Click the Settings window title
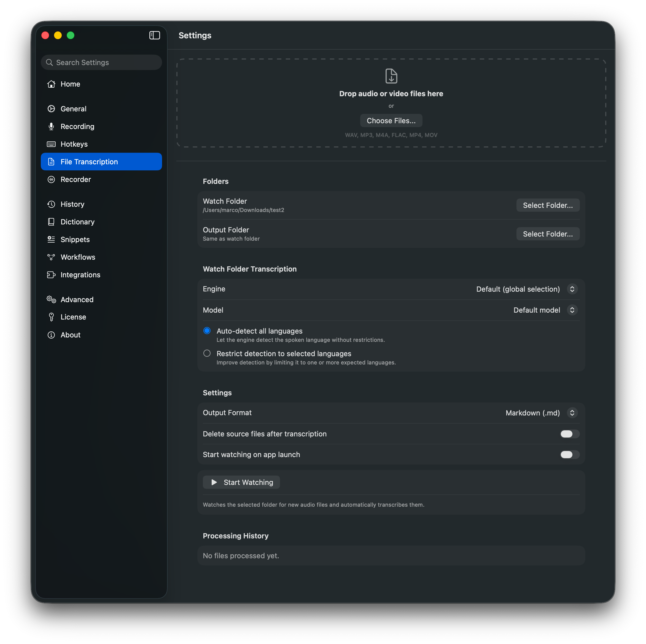This screenshot has width=646, height=644. pos(195,36)
